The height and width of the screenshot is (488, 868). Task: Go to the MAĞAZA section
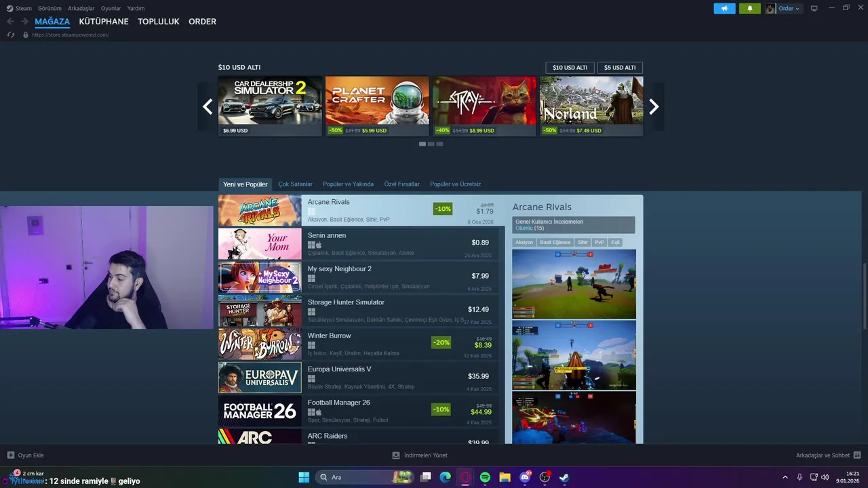click(x=52, y=22)
